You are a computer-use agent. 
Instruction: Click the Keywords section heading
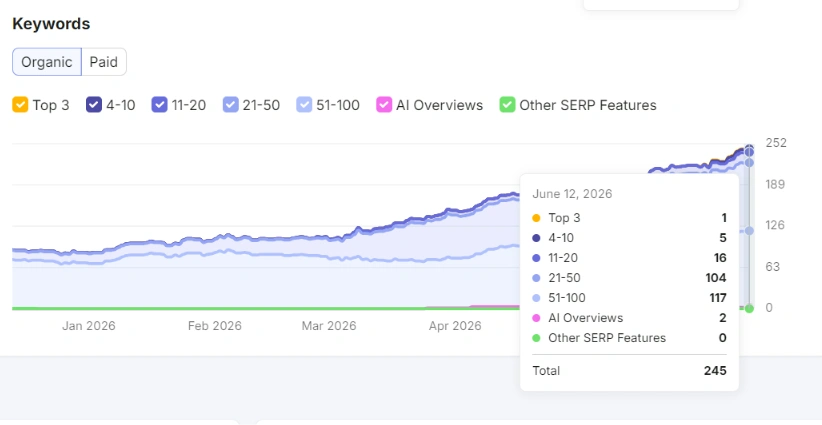[51, 24]
